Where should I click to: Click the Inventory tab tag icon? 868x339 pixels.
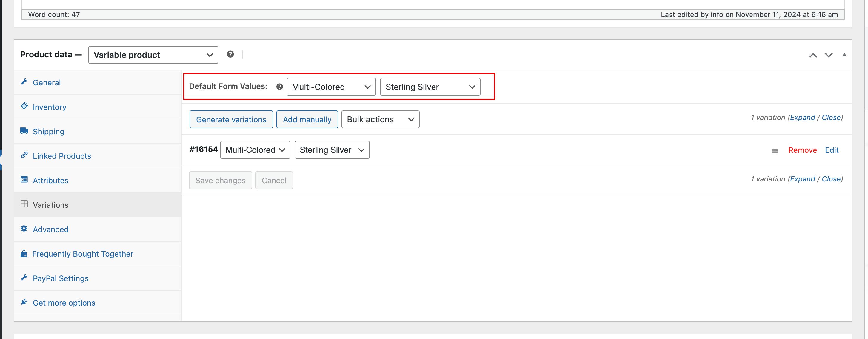click(24, 106)
